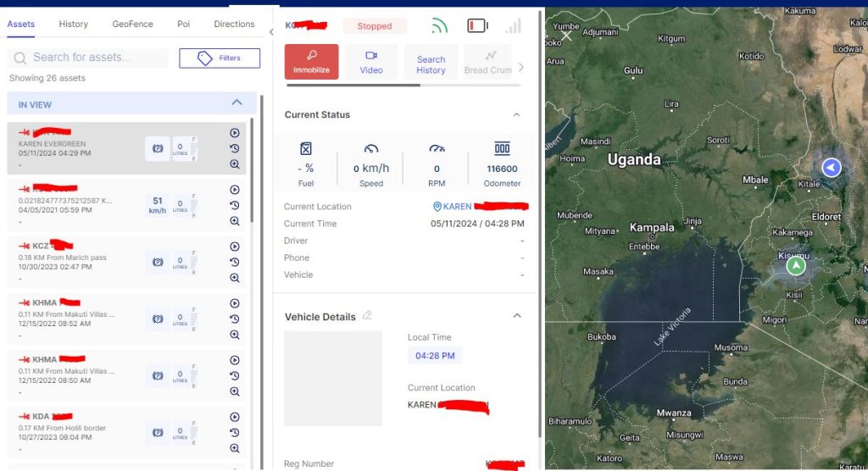
Task: Collapse the Vehicle Details section
Action: [517, 316]
